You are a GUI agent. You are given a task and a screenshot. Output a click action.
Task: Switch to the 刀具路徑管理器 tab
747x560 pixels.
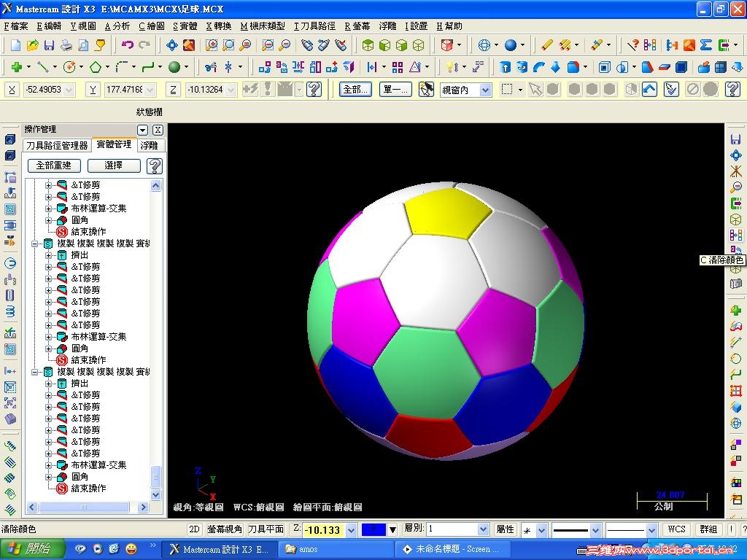coord(57,145)
